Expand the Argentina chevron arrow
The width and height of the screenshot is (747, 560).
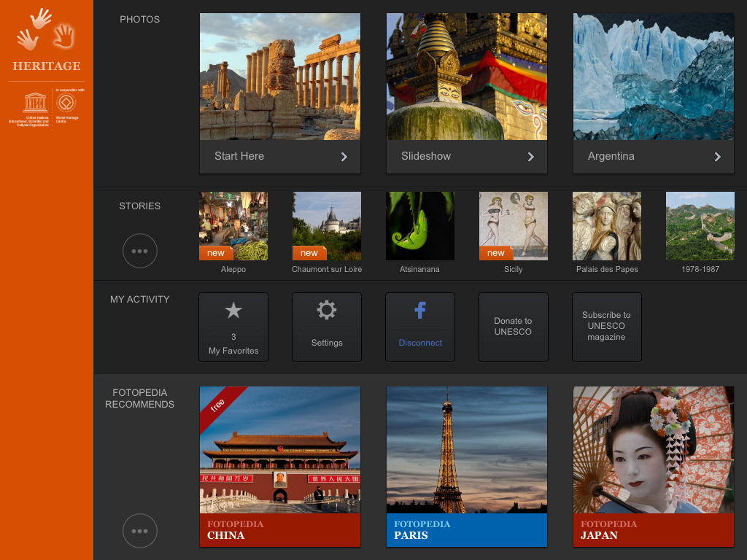(718, 157)
